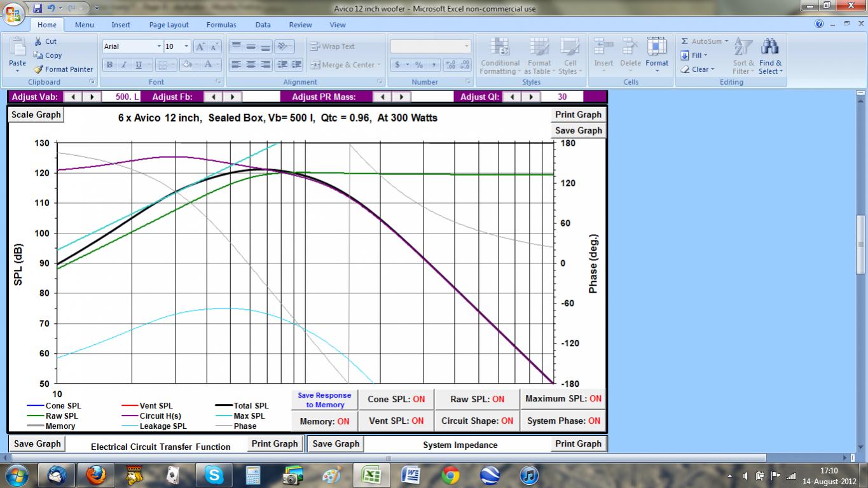
Task: Increase font size with grow icon
Action: click(200, 46)
